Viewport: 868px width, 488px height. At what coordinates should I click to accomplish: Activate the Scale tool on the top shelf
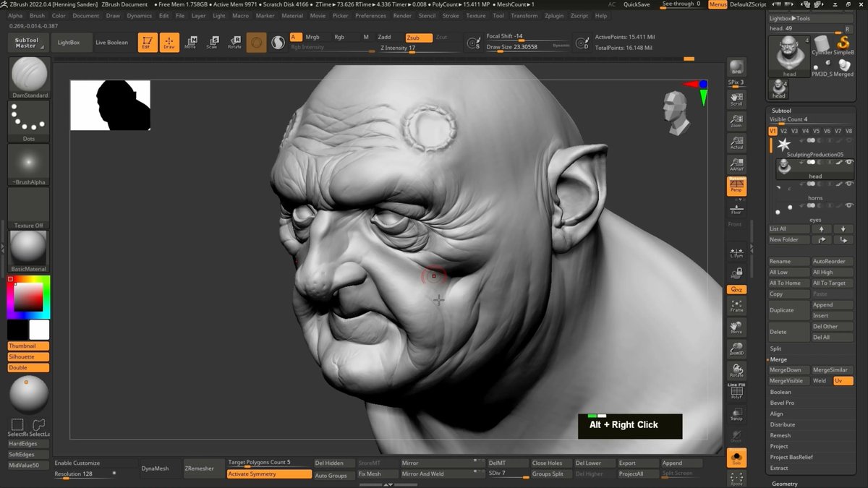click(x=212, y=42)
